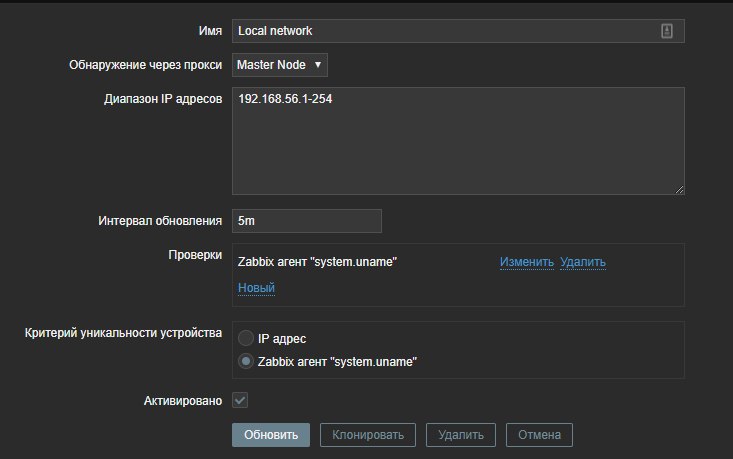The width and height of the screenshot is (733, 459).
Task: Click the Удалить button at the bottom
Action: click(x=461, y=435)
